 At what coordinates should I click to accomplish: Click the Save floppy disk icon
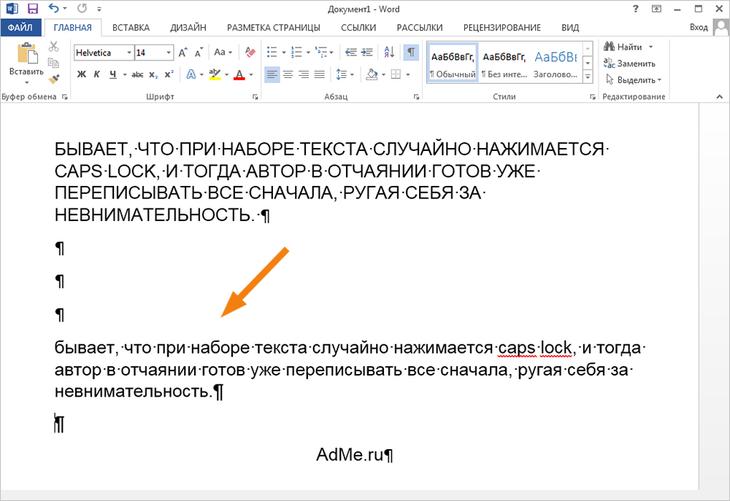pyautogui.click(x=33, y=8)
